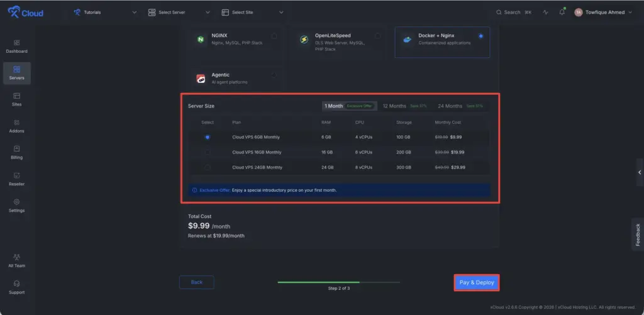Select the Cloud VPS 16GB Monthly radio
The width and height of the screenshot is (644, 315).
(208, 152)
